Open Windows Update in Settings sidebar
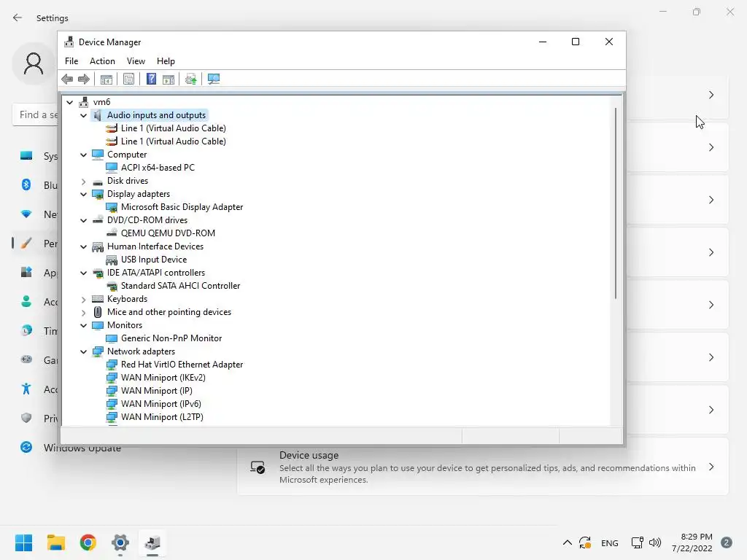Image resolution: width=747 pixels, height=560 pixels. [70, 448]
